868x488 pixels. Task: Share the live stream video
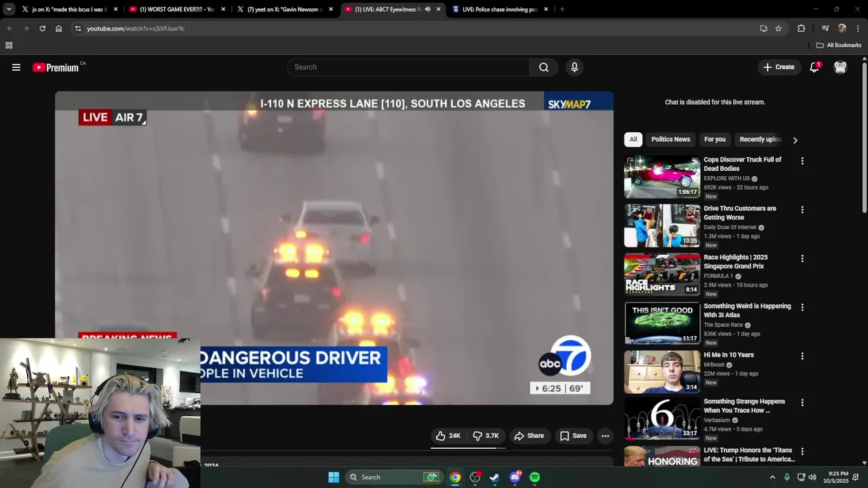click(529, 436)
